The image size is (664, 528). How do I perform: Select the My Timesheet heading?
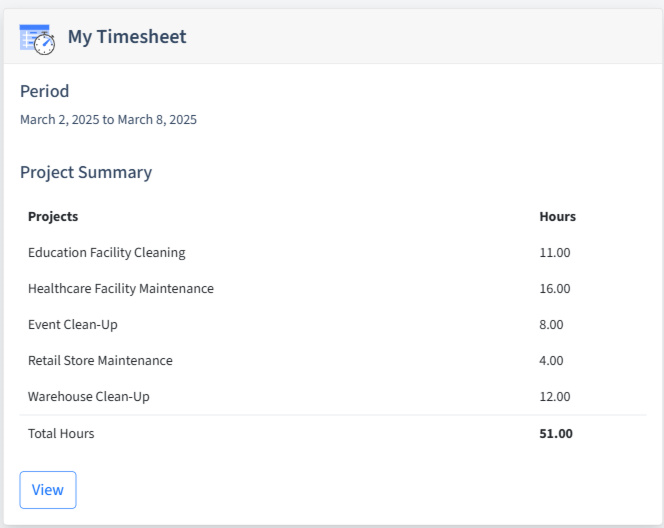point(127,37)
